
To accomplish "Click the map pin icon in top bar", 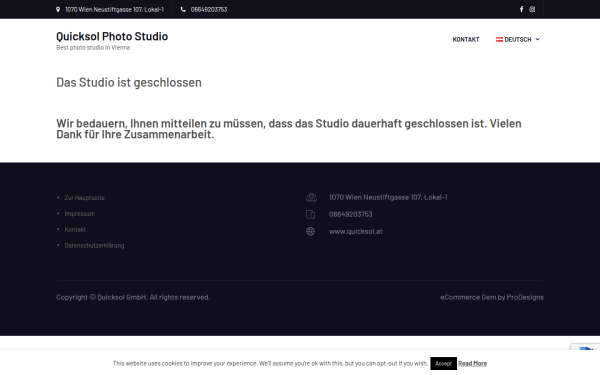I will tap(58, 9).
